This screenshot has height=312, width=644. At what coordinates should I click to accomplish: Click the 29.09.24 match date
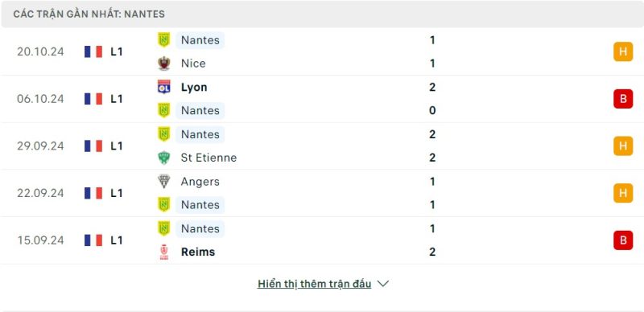point(40,146)
